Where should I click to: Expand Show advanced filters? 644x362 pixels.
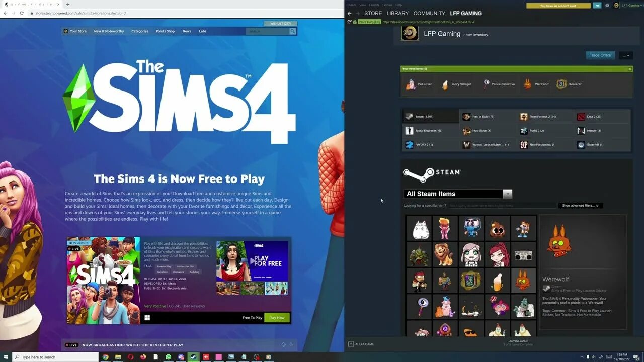pos(581,206)
